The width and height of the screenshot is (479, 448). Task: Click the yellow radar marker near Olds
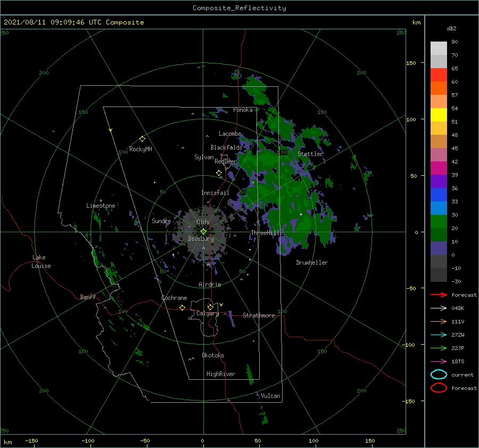[203, 232]
